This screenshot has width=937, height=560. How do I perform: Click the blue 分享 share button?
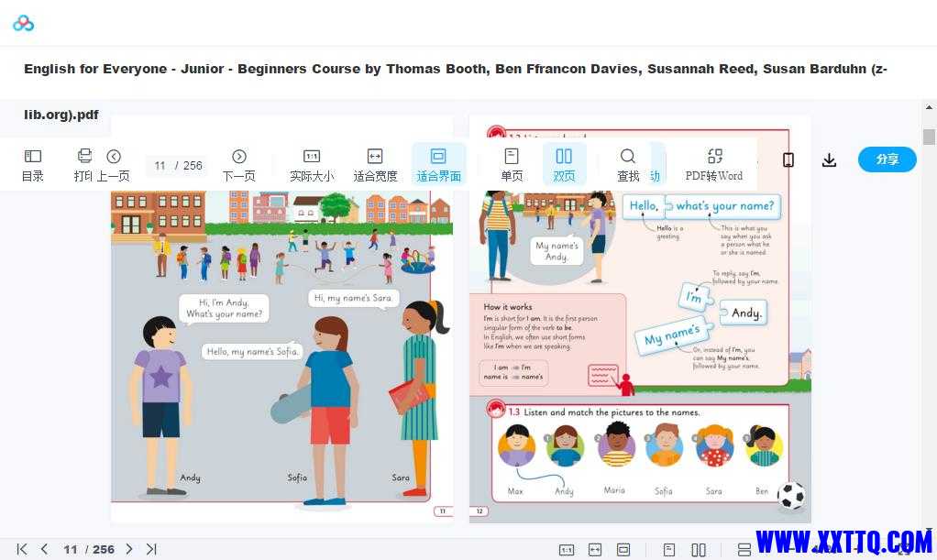click(887, 159)
